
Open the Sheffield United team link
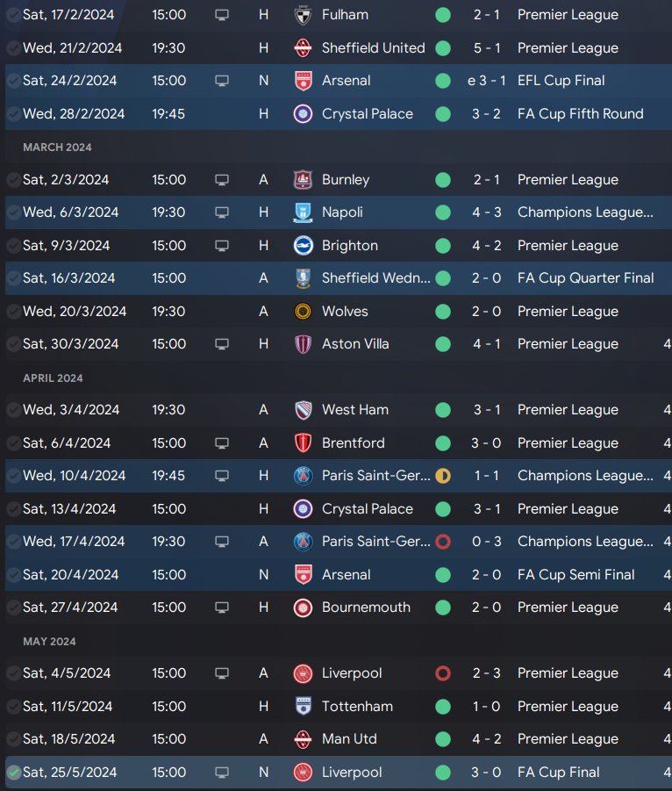[373, 48]
